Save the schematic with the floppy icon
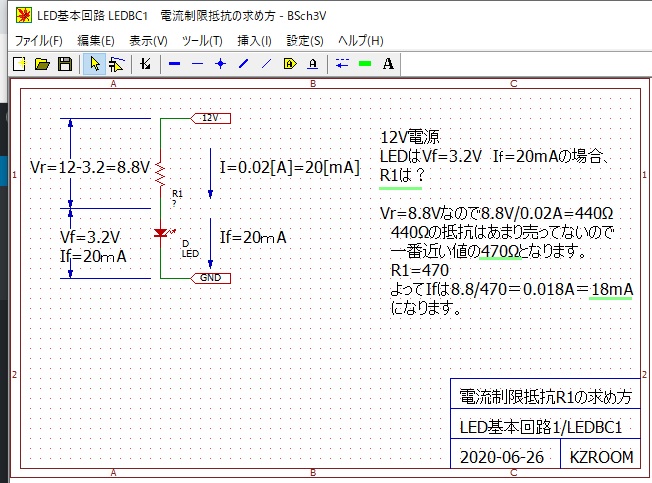Screen dimensions: 652x483 pyautogui.click(x=64, y=64)
